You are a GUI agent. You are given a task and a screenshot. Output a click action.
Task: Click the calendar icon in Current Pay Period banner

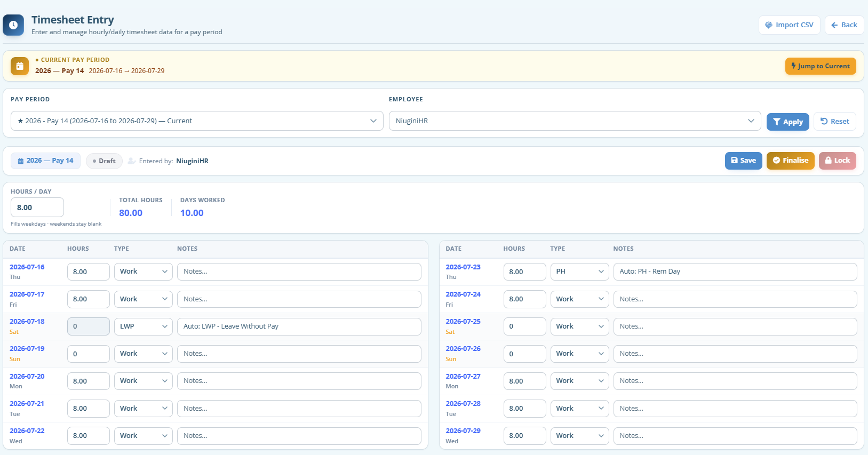point(20,66)
